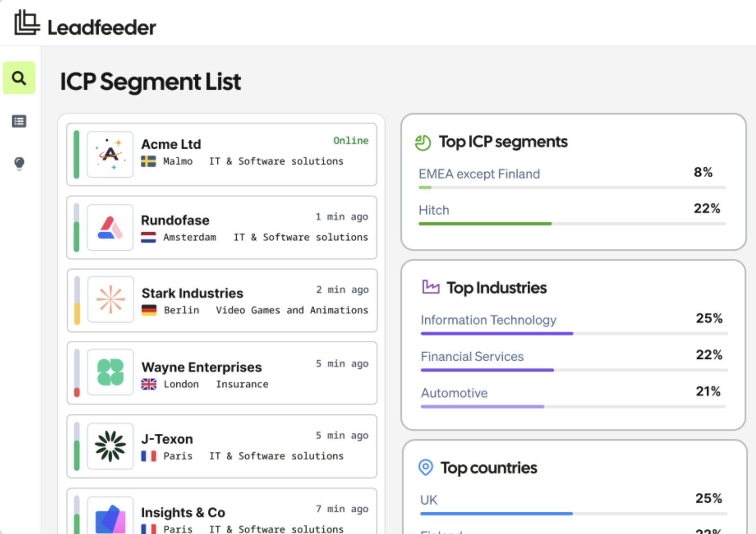This screenshot has height=534, width=756.
Task: Click the Hitch green progress bar
Action: point(485,224)
